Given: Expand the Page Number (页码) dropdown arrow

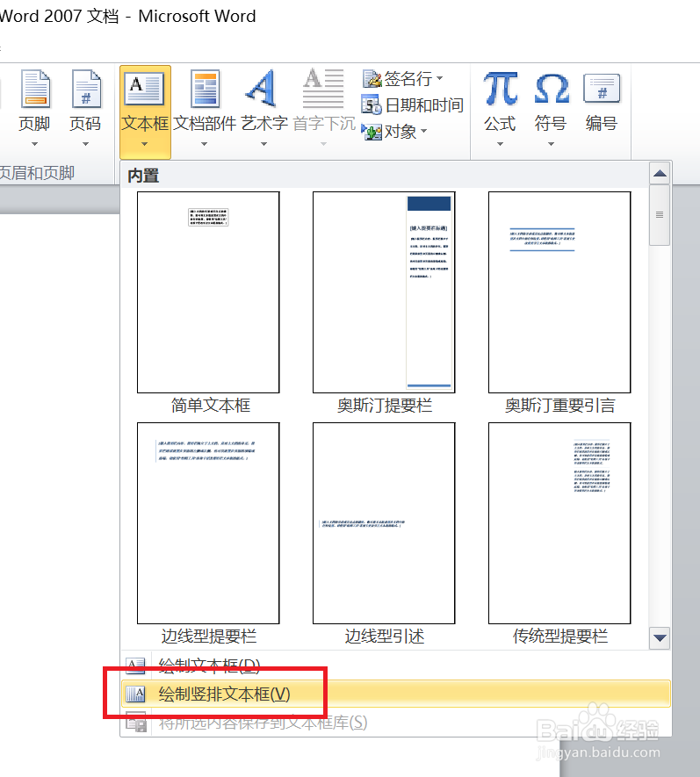Looking at the screenshot, I should (x=86, y=144).
